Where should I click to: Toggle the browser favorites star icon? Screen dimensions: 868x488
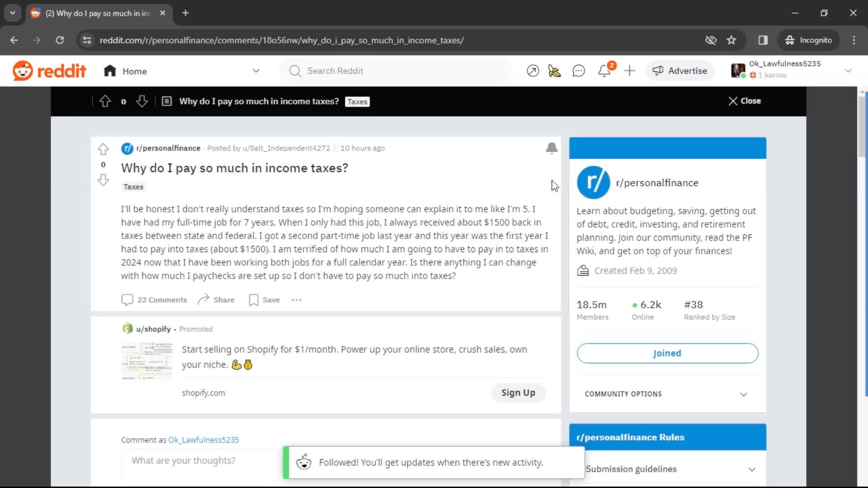point(732,40)
